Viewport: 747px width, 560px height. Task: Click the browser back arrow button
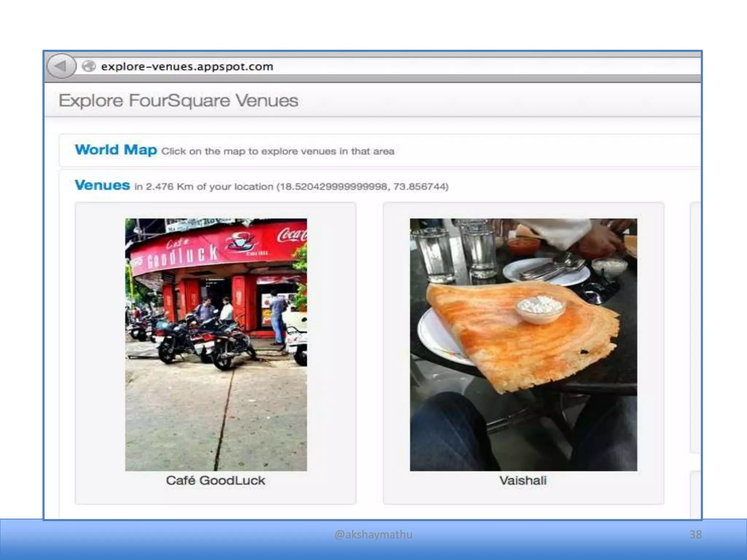pyautogui.click(x=61, y=66)
